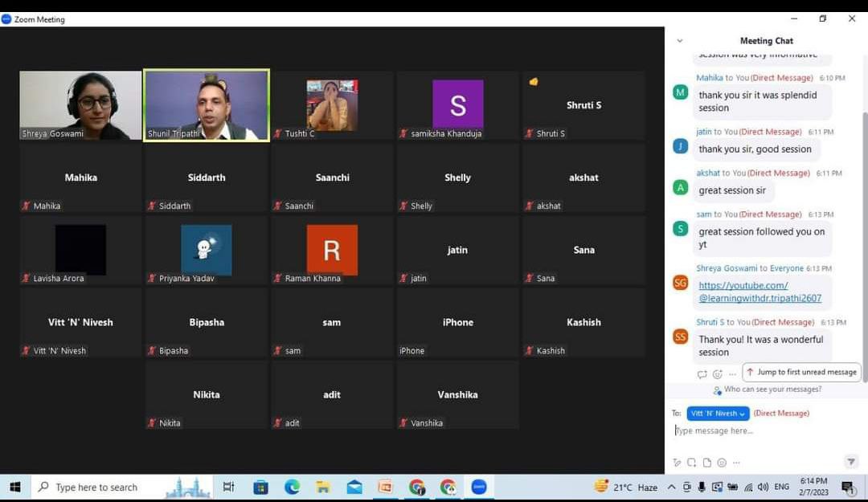Open more options in chat compose toolbar

736,463
